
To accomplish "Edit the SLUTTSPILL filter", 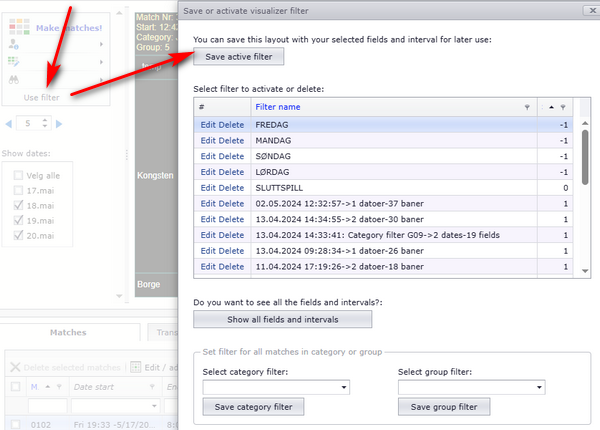I will click(x=208, y=188).
